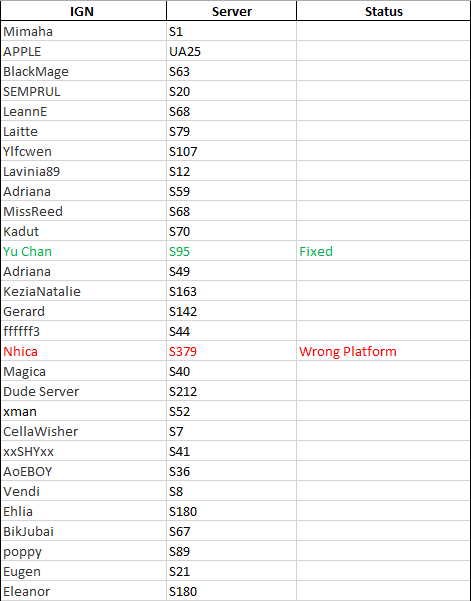Select the Mimaha name cell
The width and height of the screenshot is (471, 601).
pyautogui.click(x=84, y=31)
